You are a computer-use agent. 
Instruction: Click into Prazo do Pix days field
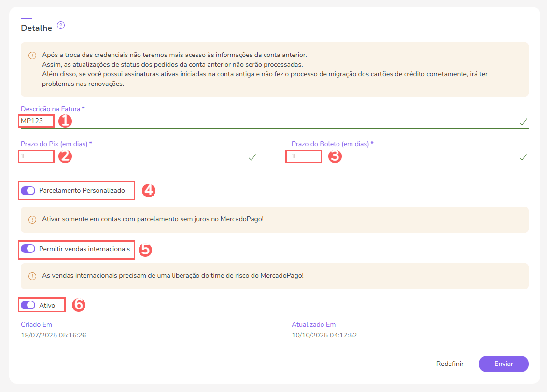pos(135,156)
